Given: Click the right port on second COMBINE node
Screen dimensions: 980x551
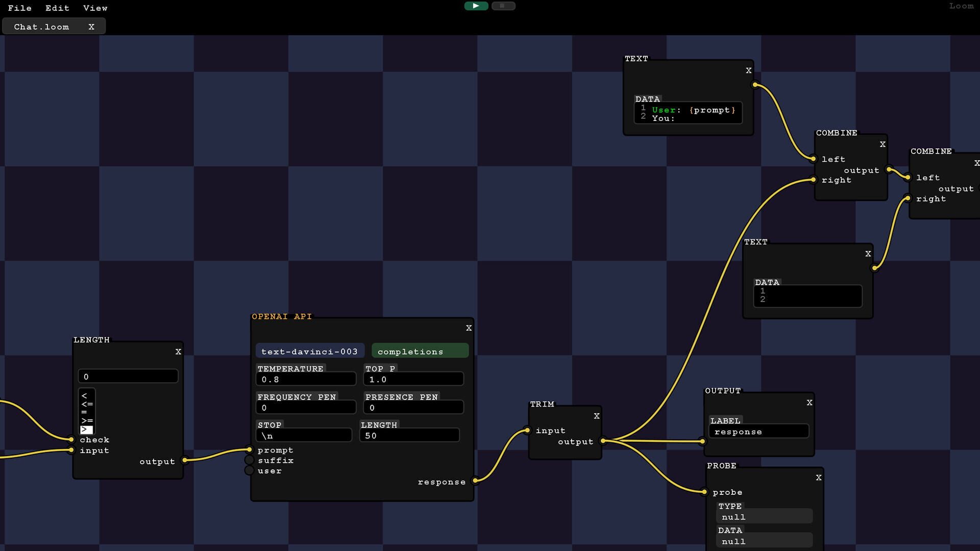Looking at the screenshot, I should (908, 198).
